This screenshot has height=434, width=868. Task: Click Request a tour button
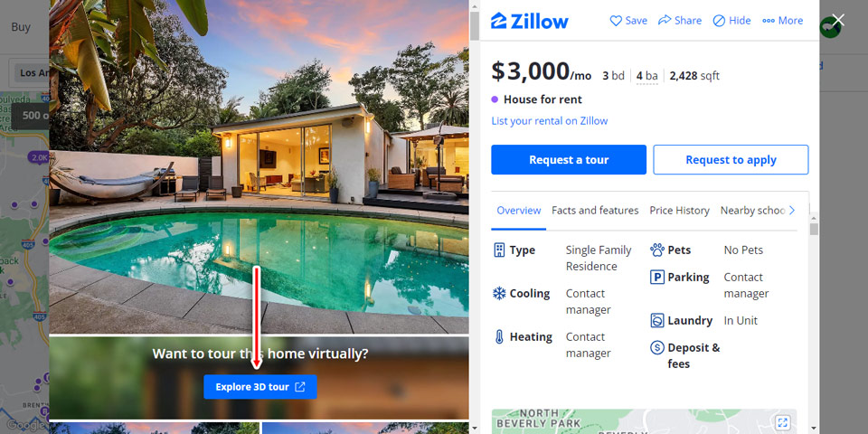569,160
